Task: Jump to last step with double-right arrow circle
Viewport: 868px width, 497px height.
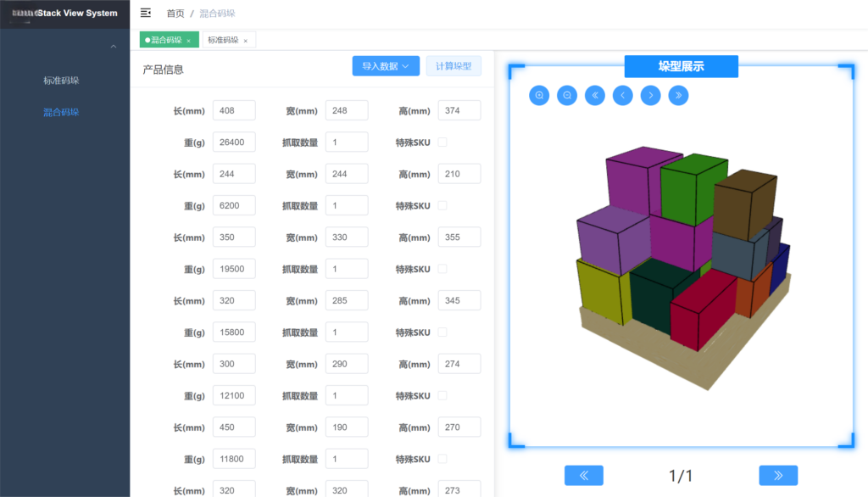Action: [678, 96]
